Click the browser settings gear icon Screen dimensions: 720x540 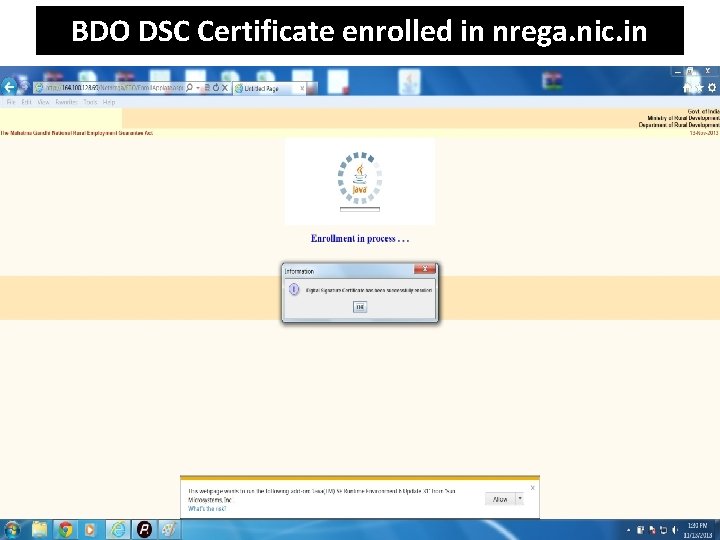[x=712, y=87]
